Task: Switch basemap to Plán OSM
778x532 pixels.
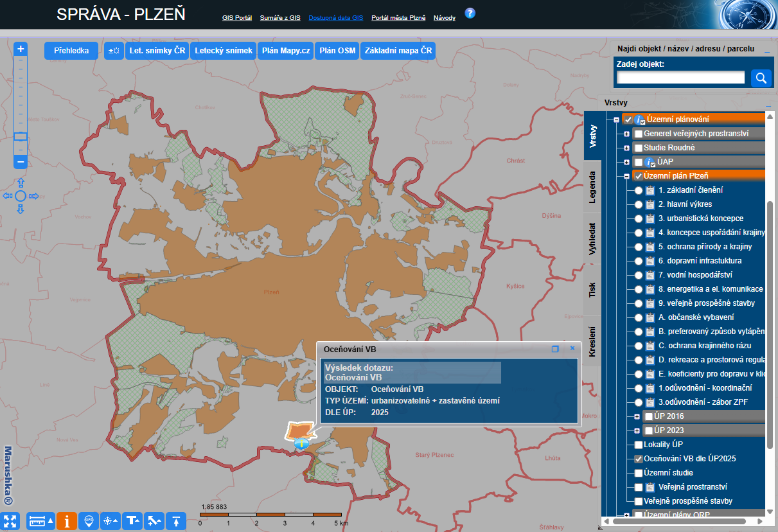Action: [338, 51]
